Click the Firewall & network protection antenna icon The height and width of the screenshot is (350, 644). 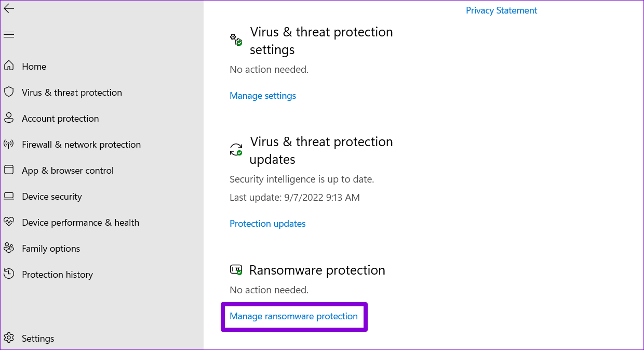pos(9,144)
